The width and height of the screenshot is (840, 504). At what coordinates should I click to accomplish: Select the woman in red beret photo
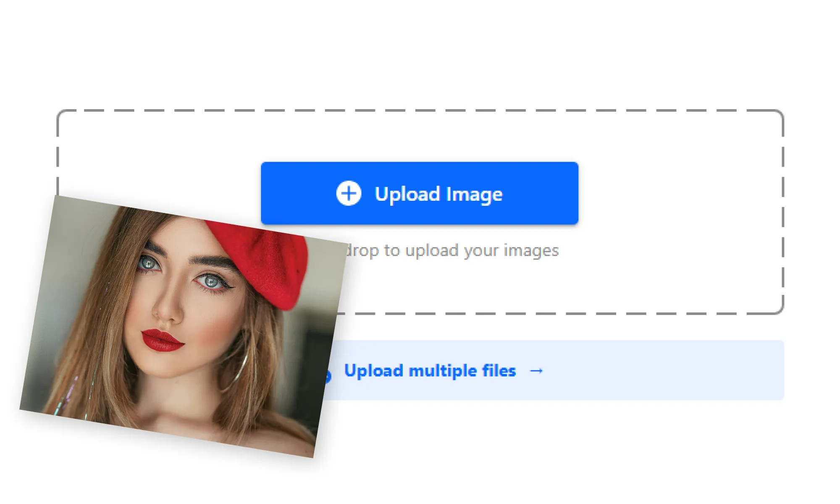[x=183, y=326]
